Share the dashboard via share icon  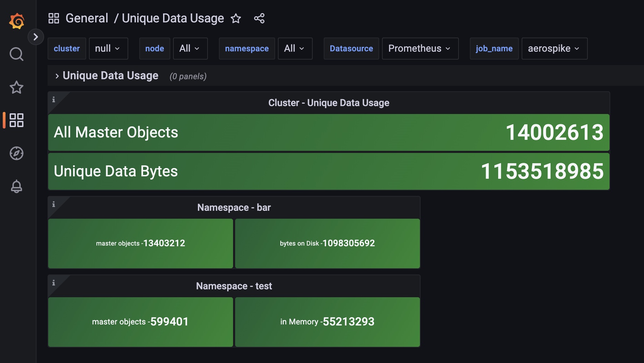259,18
